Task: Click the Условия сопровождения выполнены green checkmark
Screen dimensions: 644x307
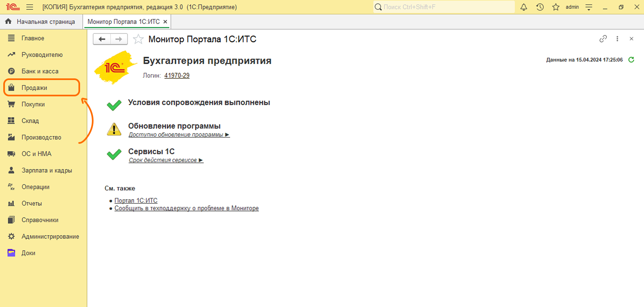Action: coord(114,105)
